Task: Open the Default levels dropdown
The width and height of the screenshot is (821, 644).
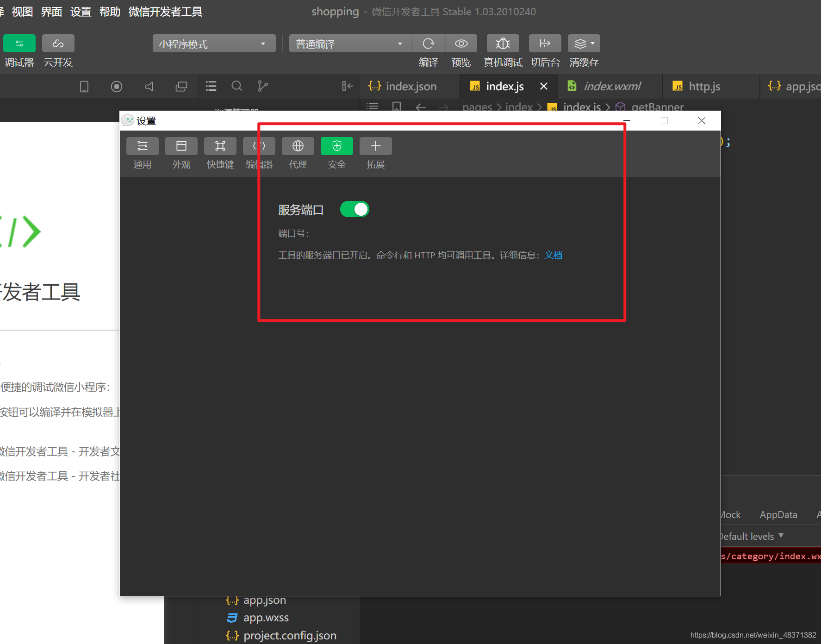Action: [753, 536]
